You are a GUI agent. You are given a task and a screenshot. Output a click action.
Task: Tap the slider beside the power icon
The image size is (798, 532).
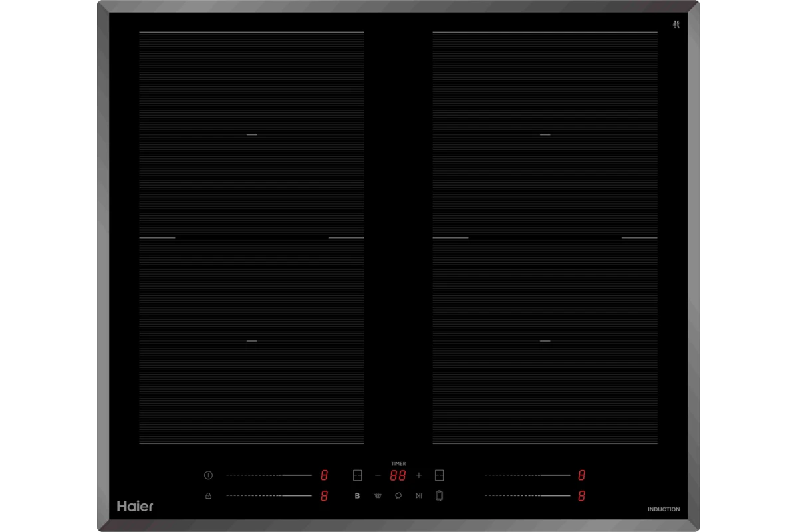pyautogui.click(x=269, y=475)
